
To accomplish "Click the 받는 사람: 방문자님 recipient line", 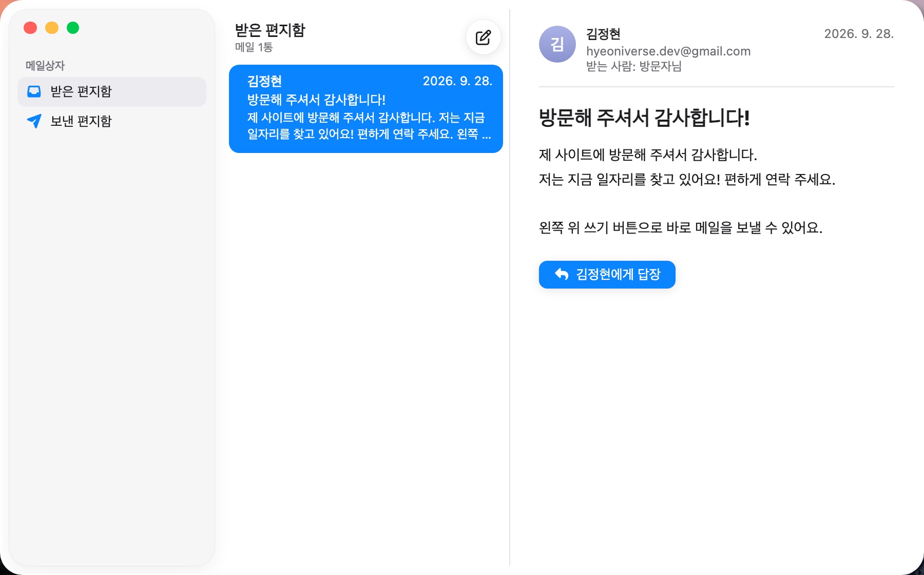I will pyautogui.click(x=634, y=66).
